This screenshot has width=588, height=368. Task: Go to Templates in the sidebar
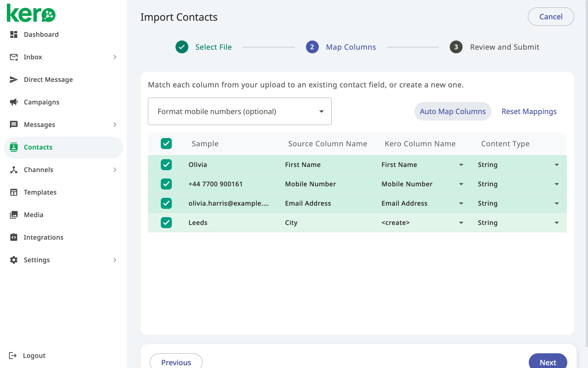point(63,192)
